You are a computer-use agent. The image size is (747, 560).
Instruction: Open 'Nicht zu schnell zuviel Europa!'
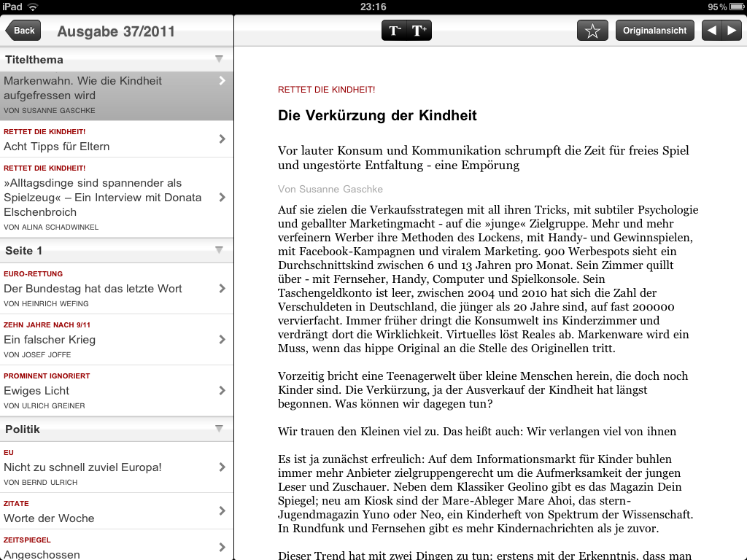[117, 467]
